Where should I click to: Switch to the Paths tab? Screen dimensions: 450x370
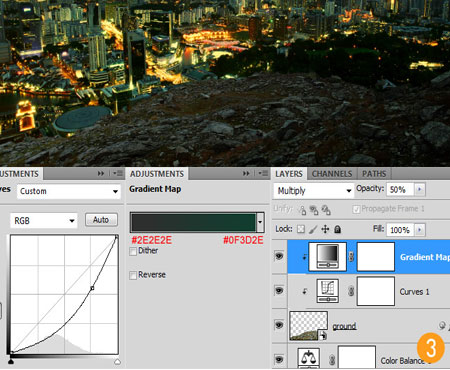point(374,174)
